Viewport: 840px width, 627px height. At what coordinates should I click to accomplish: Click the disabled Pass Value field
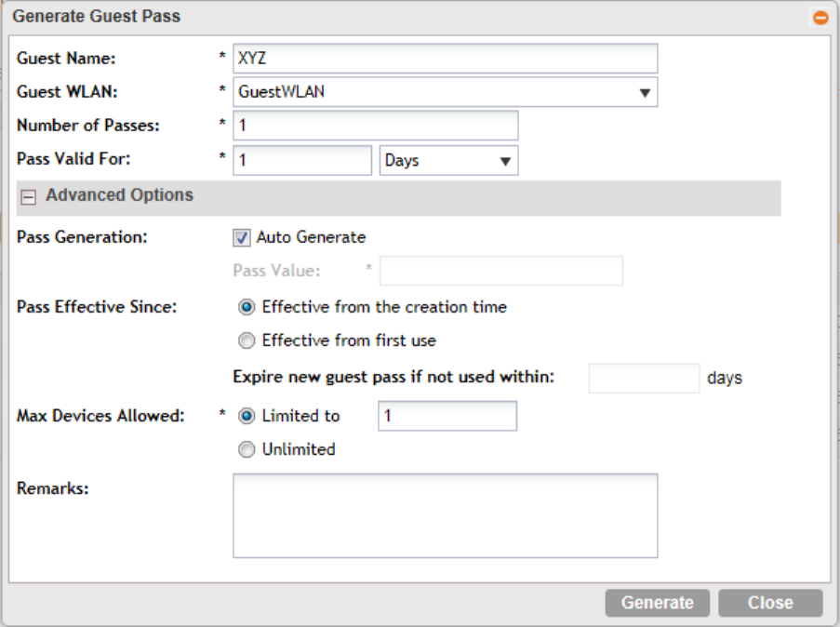point(501,271)
